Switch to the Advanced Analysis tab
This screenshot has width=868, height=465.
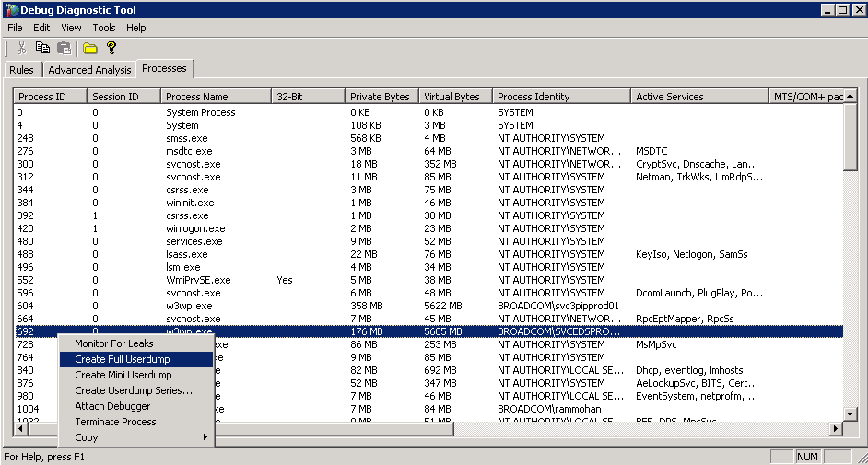click(x=89, y=70)
